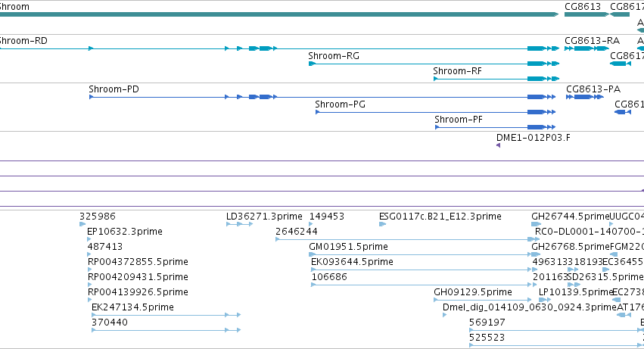The image size is (644, 349).
Task: Click the large Shroom gene bar
Action: (279, 14)
